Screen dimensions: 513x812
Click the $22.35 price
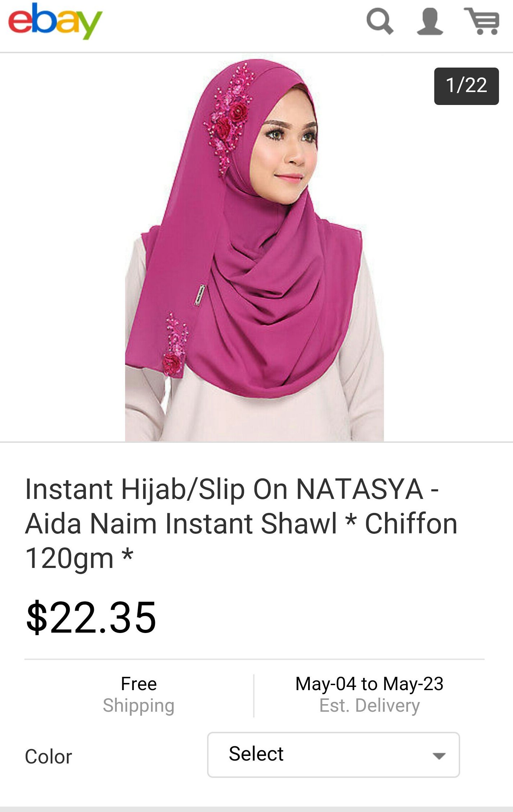pyautogui.click(x=91, y=618)
